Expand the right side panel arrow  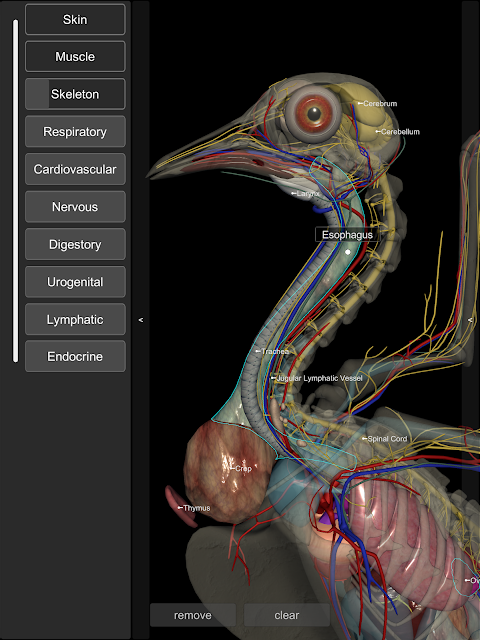tap(470, 320)
